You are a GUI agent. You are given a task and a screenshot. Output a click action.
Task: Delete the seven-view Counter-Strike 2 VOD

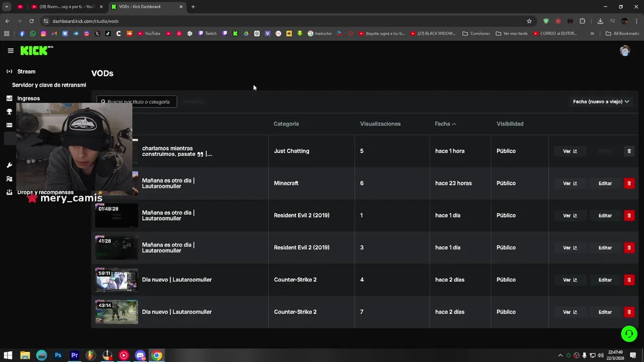pos(629,312)
